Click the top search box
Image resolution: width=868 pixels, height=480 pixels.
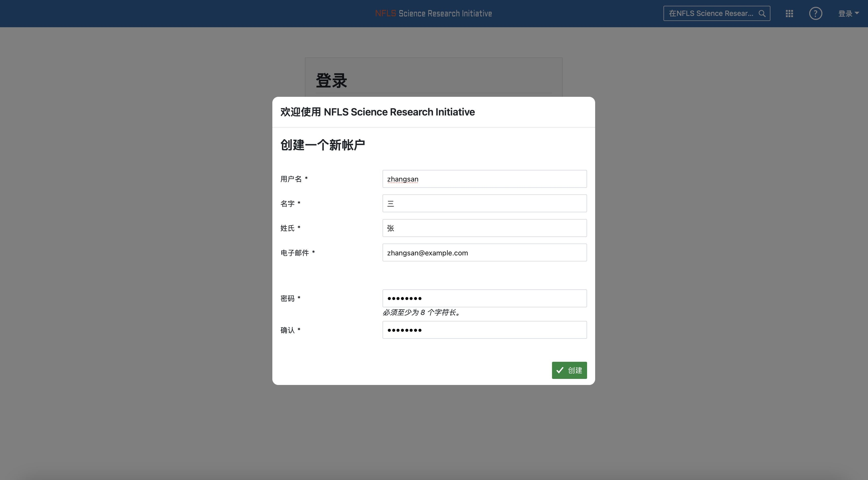coord(710,13)
